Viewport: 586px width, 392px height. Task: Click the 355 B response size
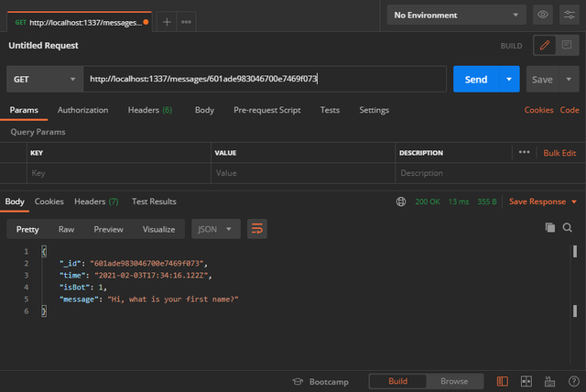[486, 201]
